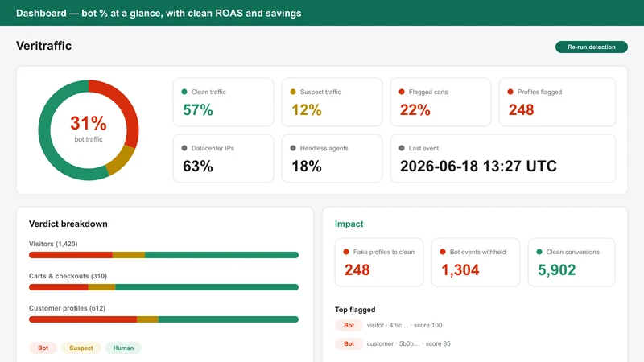The width and height of the screenshot is (644, 362).
Task: Click the Carts & checkouts (310) bar
Action: click(x=163, y=287)
